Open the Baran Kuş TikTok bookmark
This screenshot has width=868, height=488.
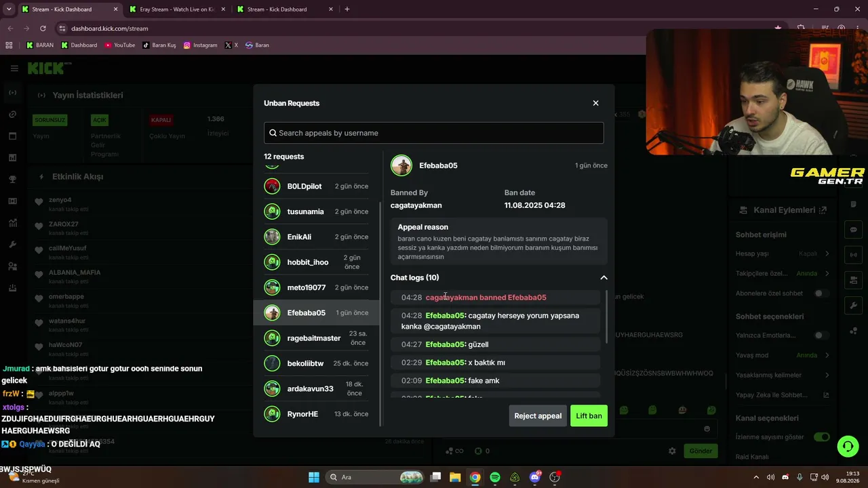(159, 45)
